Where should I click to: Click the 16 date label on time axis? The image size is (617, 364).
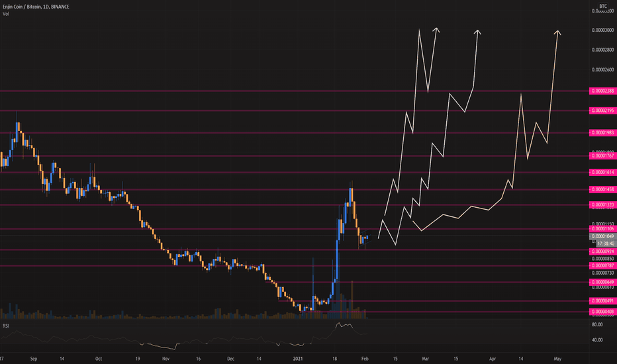(x=198, y=359)
